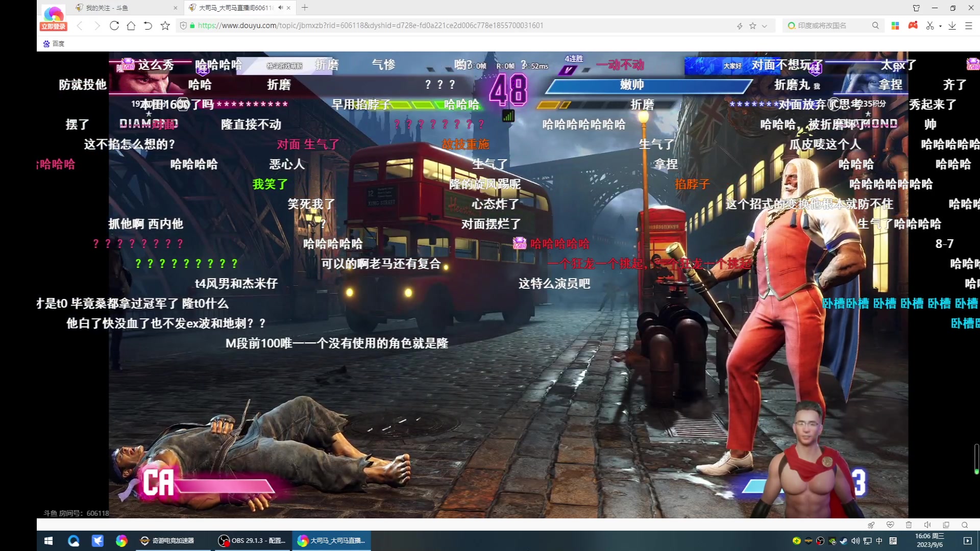The image size is (980, 551).
Task: Click the OBS tray icon
Action: point(820,541)
